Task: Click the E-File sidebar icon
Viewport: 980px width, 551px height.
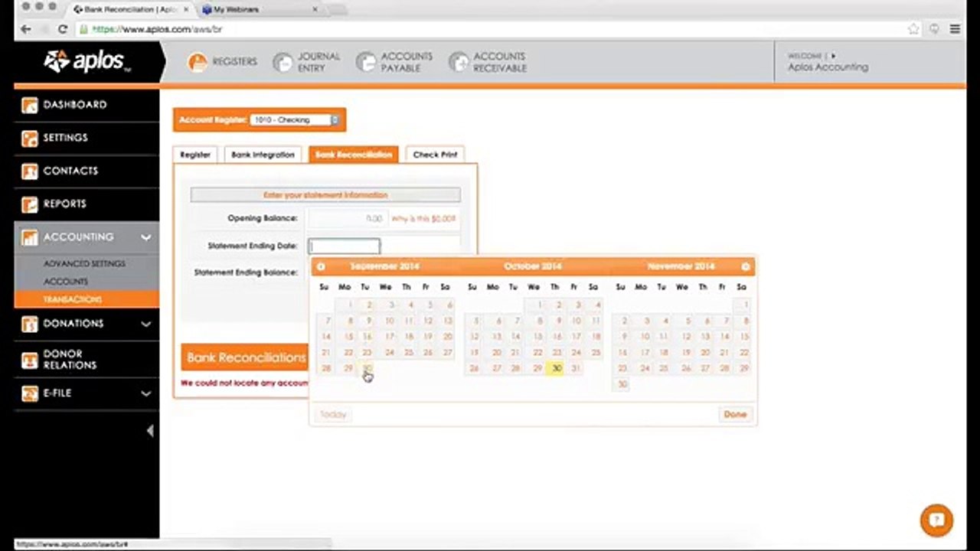Action: pyautogui.click(x=29, y=393)
